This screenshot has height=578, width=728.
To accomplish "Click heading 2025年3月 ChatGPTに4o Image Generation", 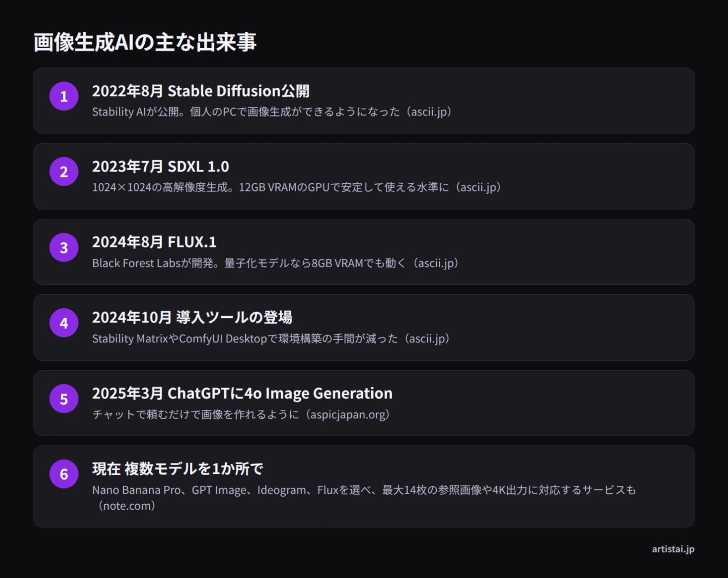I will pyautogui.click(x=242, y=393).
